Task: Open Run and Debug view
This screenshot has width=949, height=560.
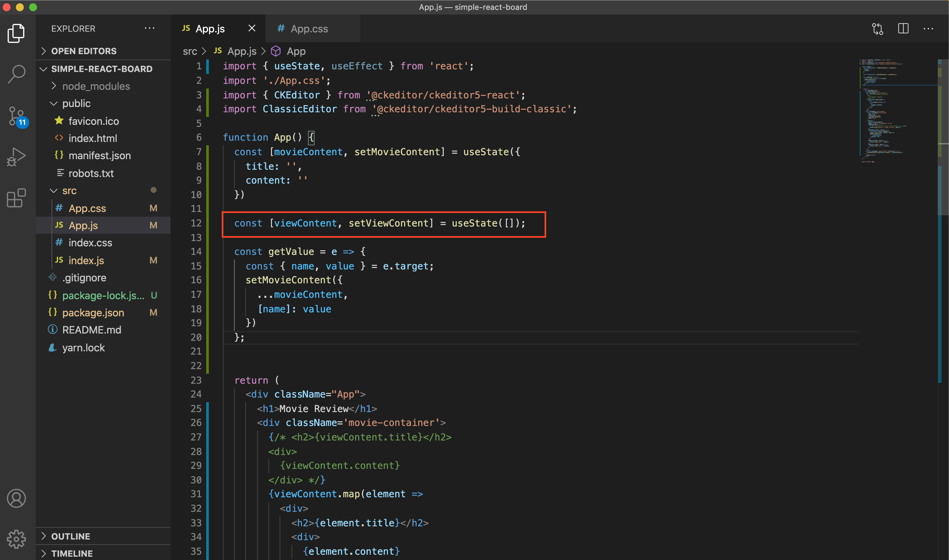Action: pos(17,157)
